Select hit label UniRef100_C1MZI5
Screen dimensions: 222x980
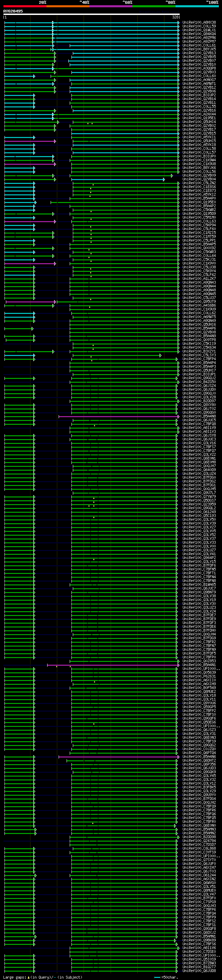199,233
